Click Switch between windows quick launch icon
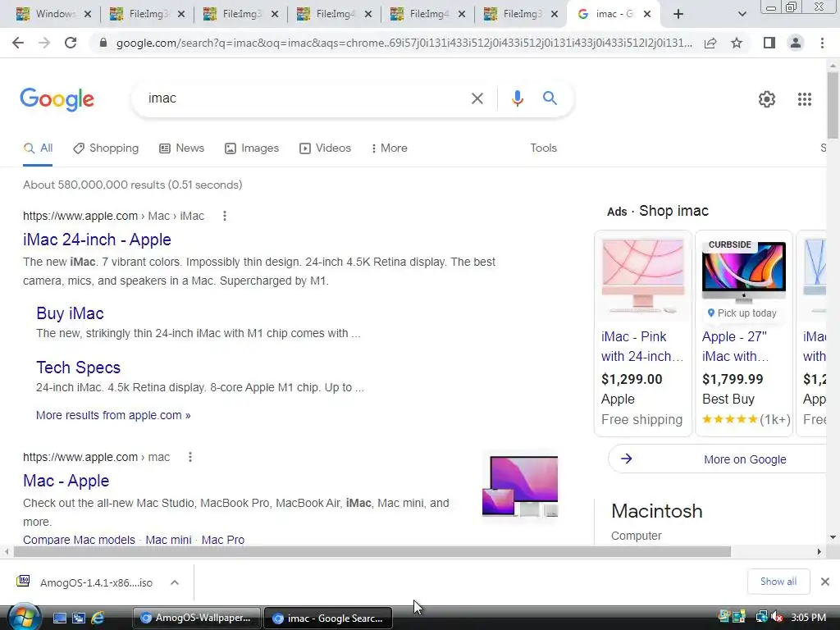The width and height of the screenshot is (840, 630). click(79, 618)
